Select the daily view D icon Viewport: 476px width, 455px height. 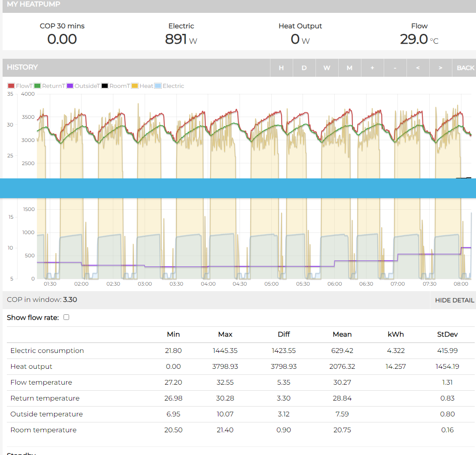point(304,68)
